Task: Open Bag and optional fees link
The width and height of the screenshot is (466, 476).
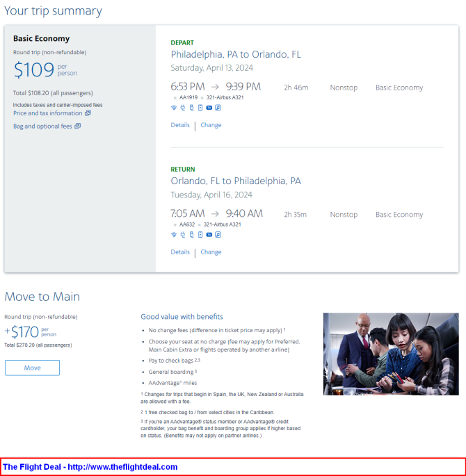Action: pos(42,126)
